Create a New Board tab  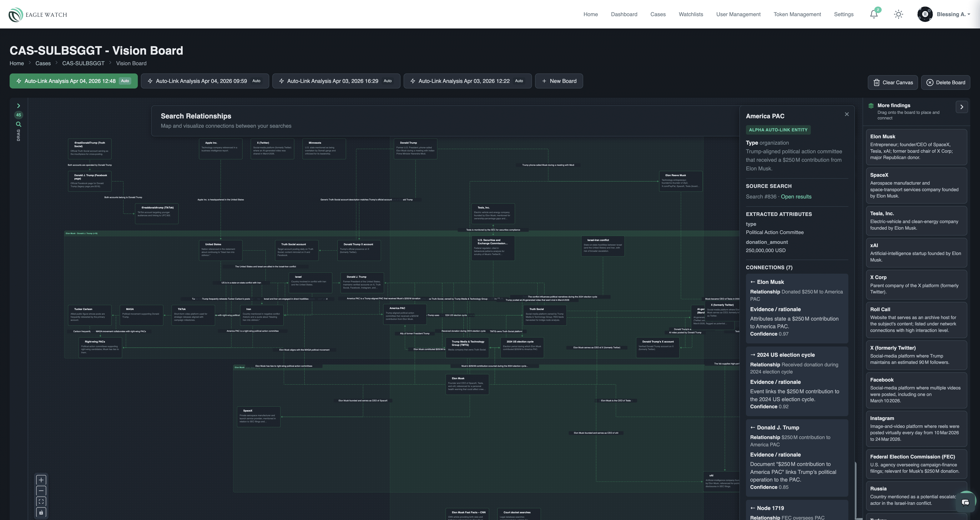[559, 81]
